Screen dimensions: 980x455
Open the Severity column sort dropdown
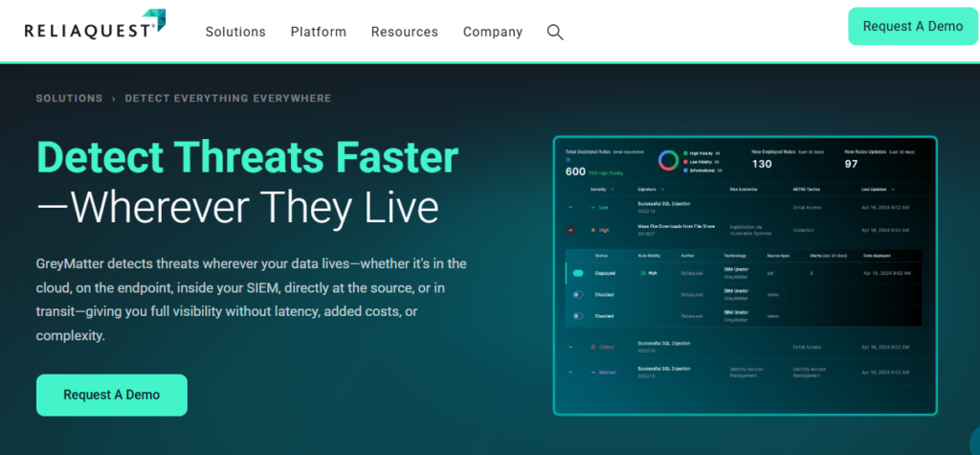(612, 189)
